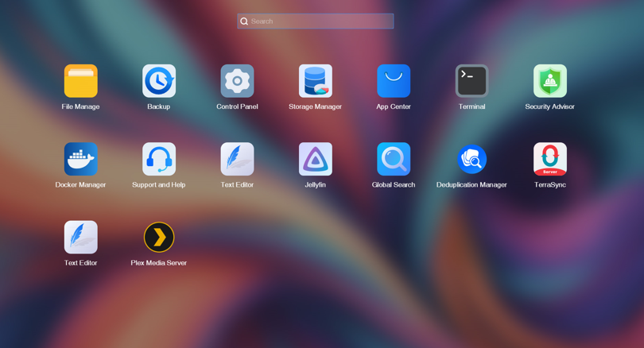Viewport: 644px width, 348px height.
Task: Click the magnifier icon in search bar
Action: pyautogui.click(x=244, y=21)
